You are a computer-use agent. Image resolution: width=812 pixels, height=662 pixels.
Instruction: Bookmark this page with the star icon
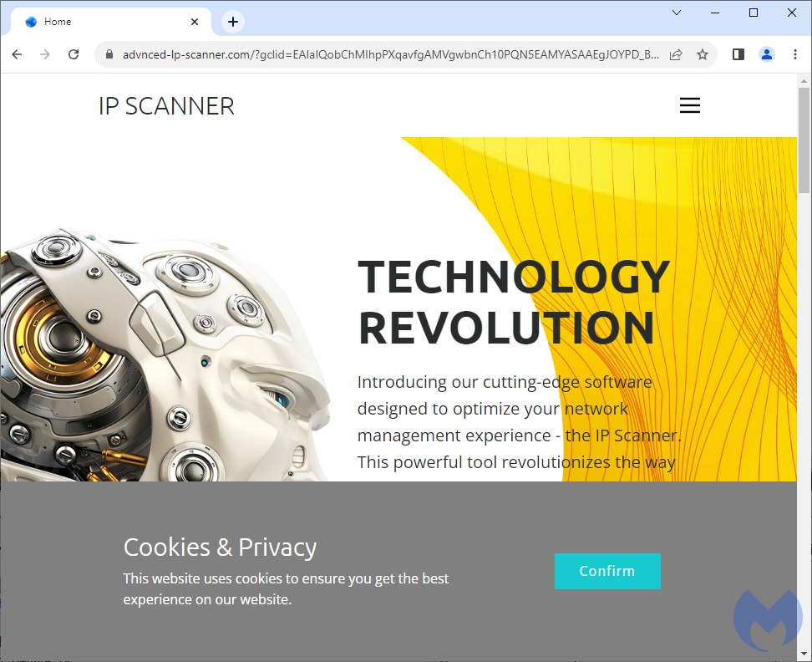(703, 54)
